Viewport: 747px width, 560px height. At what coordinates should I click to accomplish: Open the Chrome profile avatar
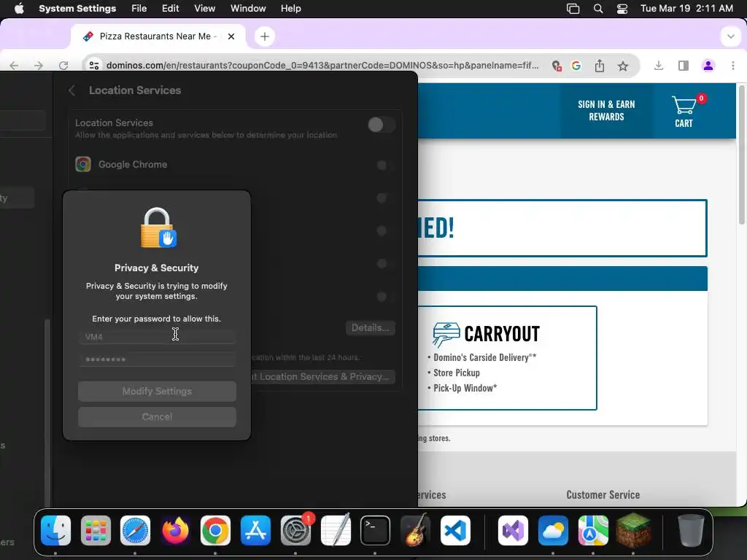click(x=708, y=66)
